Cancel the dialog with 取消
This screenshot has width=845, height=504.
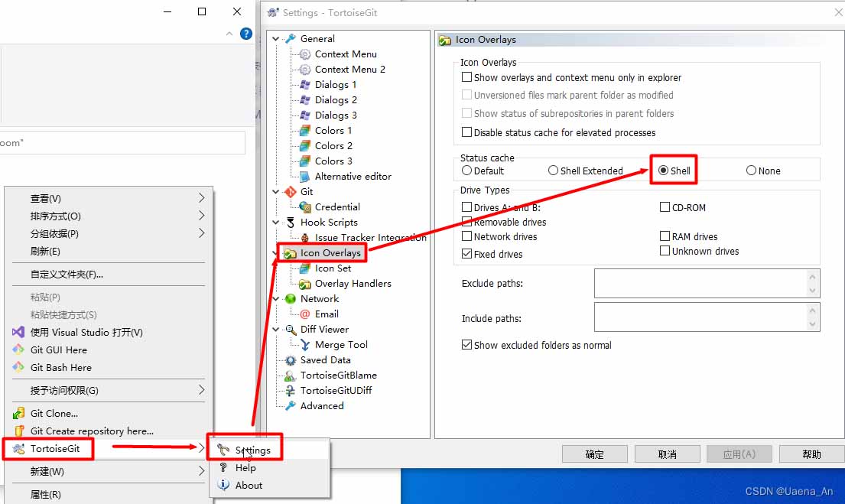click(667, 454)
